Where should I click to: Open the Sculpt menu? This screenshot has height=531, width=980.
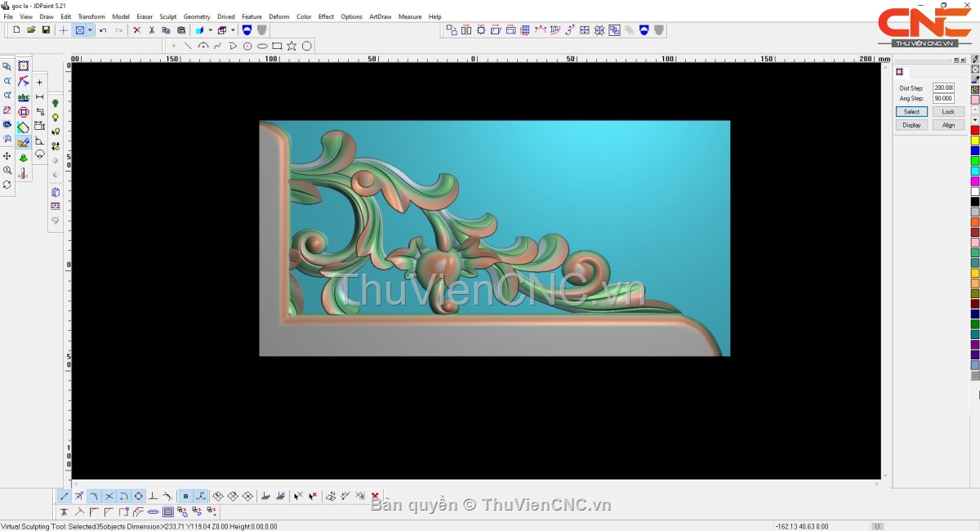click(168, 16)
